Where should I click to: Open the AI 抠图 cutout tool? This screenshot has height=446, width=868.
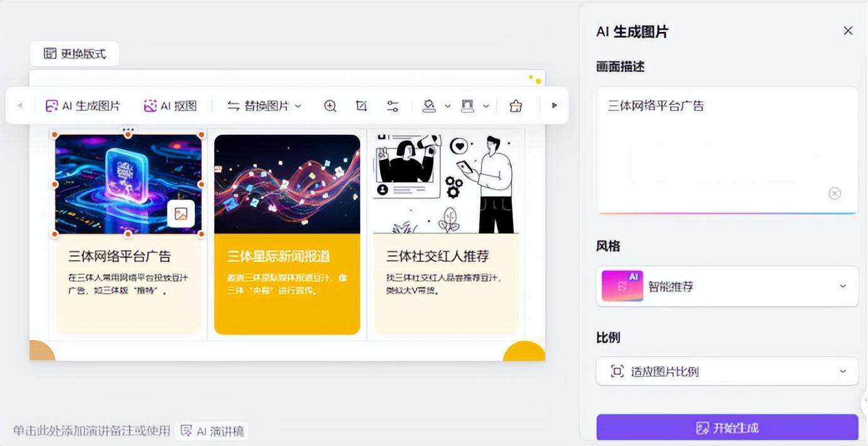(x=170, y=106)
